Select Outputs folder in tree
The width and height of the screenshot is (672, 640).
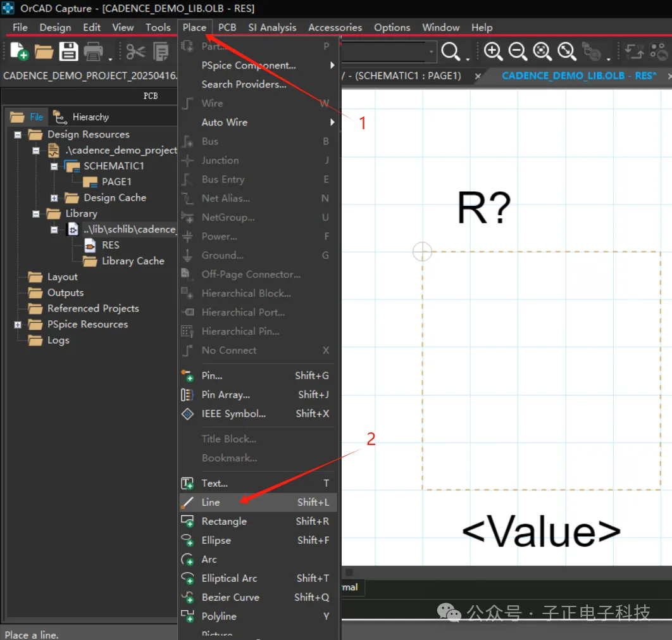(x=65, y=293)
